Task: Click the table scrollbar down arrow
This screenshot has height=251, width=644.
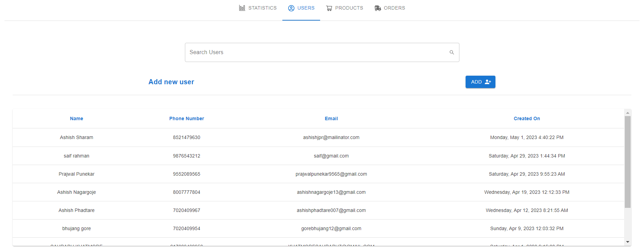Action: [x=628, y=242]
